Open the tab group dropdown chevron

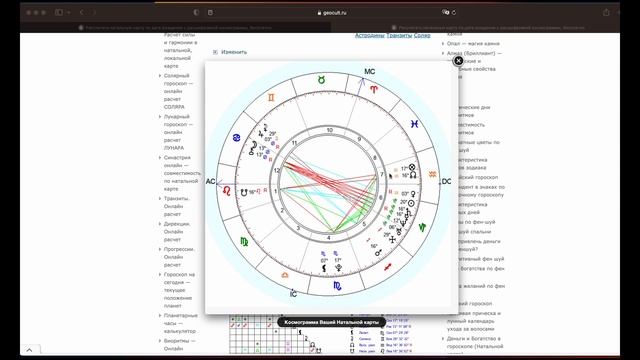[x=68, y=13]
